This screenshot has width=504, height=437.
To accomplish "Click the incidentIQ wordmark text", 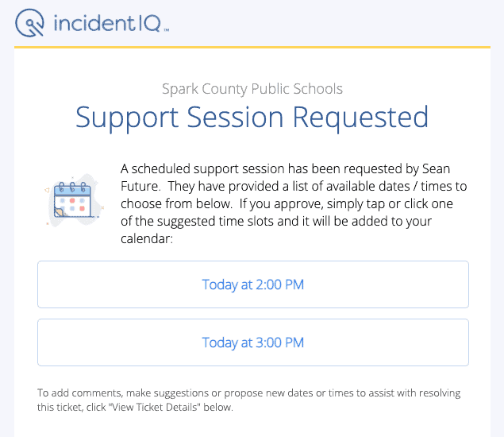I will [107, 23].
